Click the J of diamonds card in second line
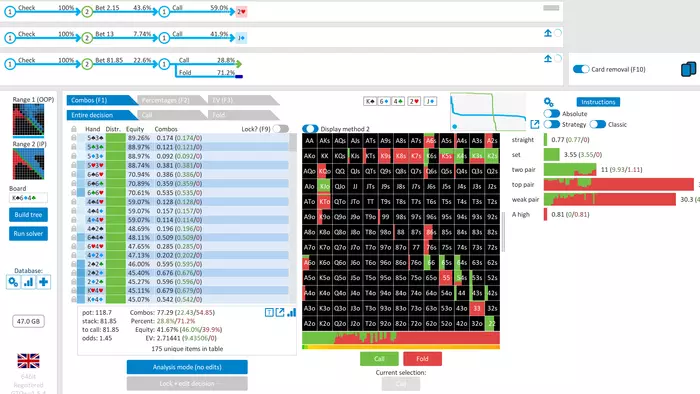Image resolution: width=700 pixels, height=394 pixels. click(241, 38)
